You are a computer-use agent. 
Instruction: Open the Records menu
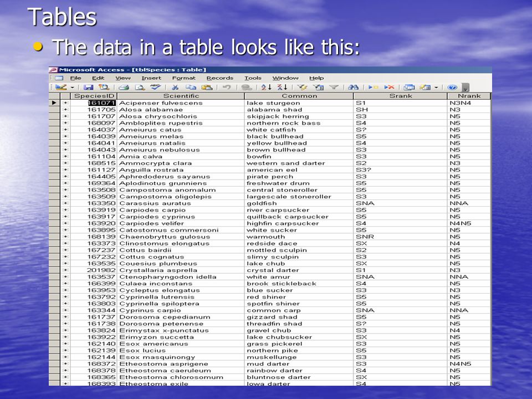coord(220,78)
